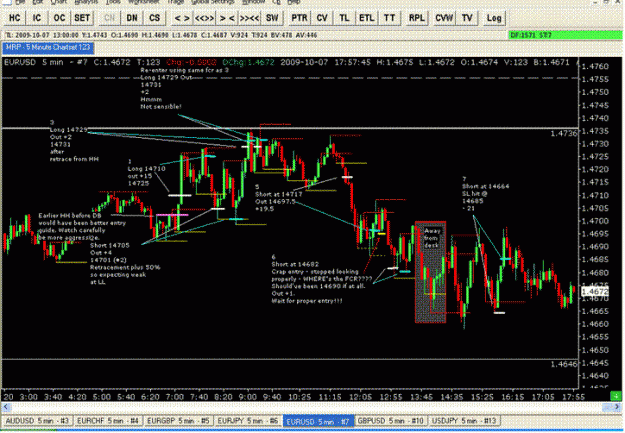Click the greyed-out CN toolbar button
This screenshot has height=433, width=625.
coord(109,18)
